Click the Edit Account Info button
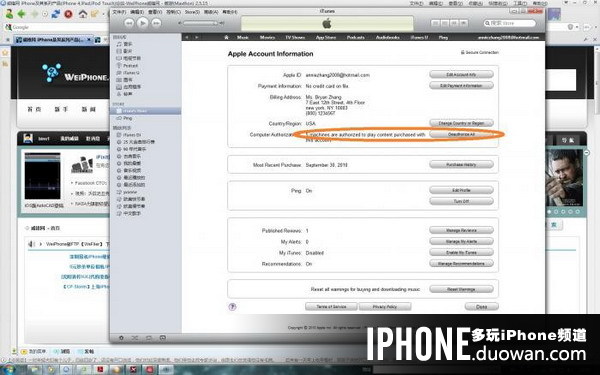Viewport: 600px width, 375px height. [461, 74]
